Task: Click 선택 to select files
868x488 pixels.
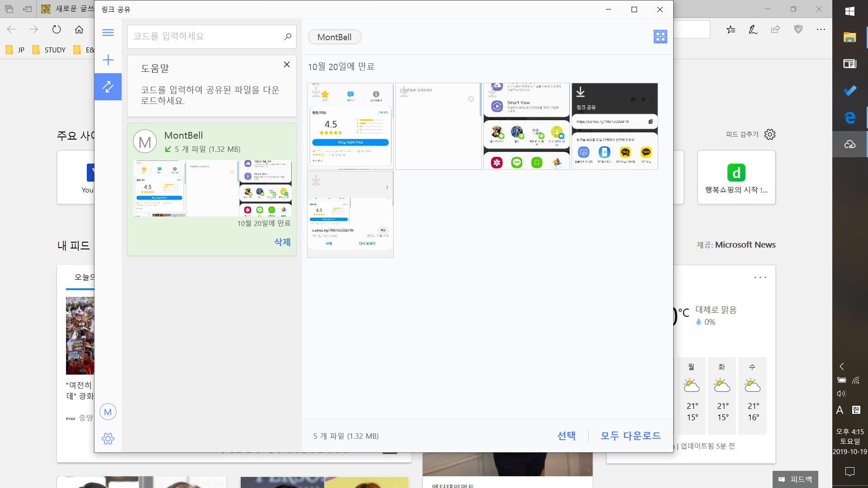Action: click(566, 436)
